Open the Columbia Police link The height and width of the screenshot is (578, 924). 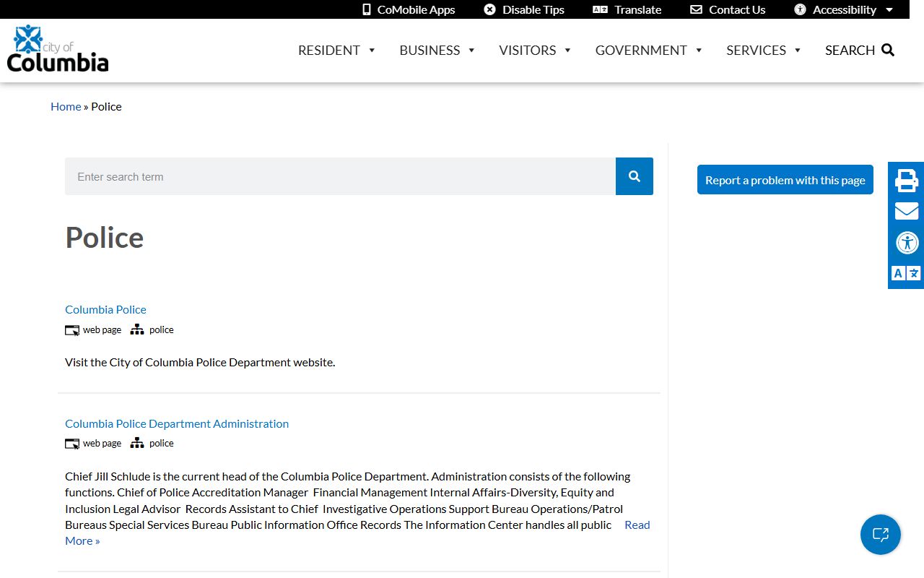point(105,309)
